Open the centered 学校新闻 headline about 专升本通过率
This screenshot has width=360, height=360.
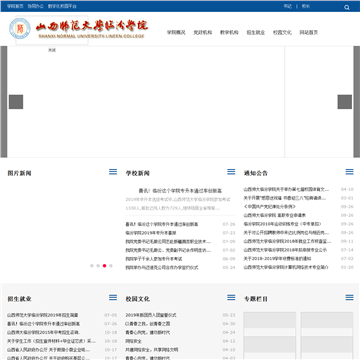point(180,191)
